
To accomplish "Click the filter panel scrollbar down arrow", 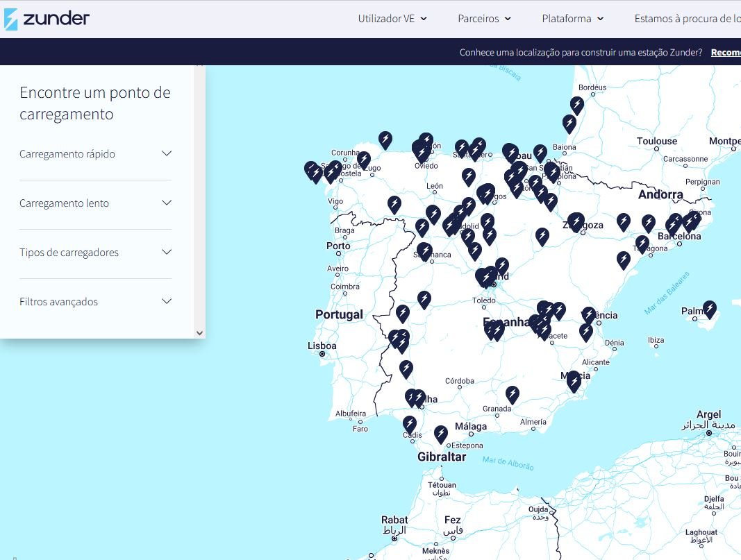I will tap(200, 333).
